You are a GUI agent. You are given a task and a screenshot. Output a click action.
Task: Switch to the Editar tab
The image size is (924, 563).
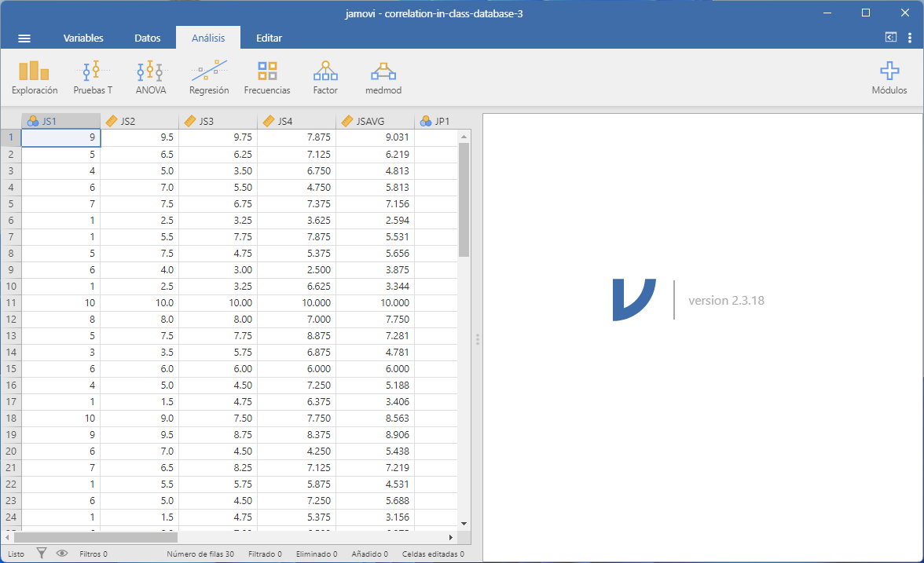pos(269,38)
